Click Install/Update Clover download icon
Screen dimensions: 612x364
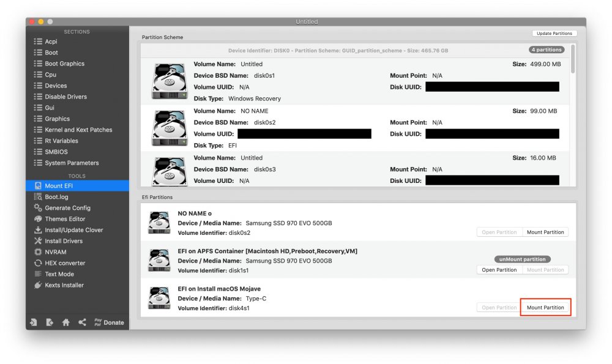(x=38, y=230)
